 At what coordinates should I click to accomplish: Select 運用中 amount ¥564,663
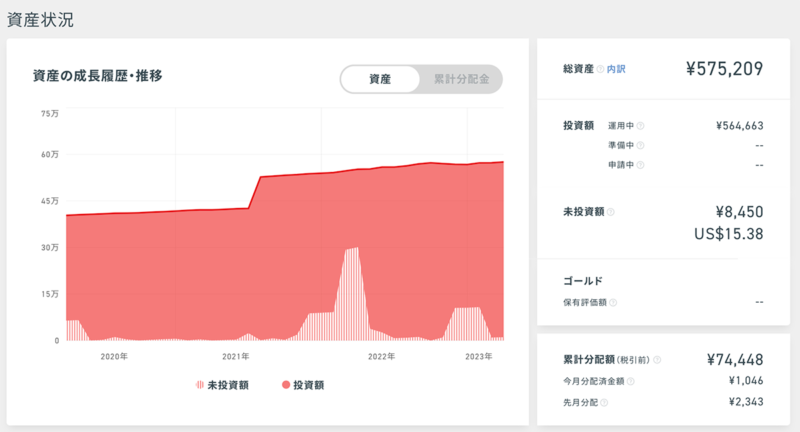[x=740, y=125]
